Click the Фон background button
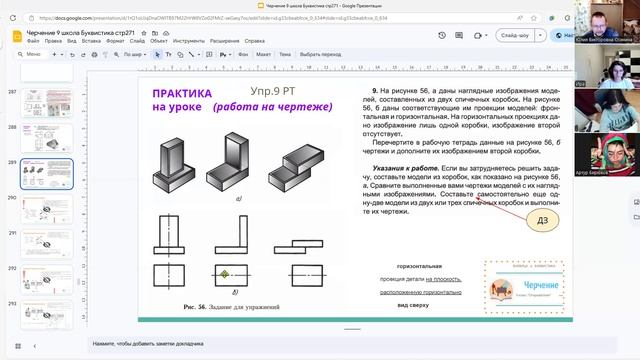This screenshot has width=640, height=360. [x=243, y=54]
